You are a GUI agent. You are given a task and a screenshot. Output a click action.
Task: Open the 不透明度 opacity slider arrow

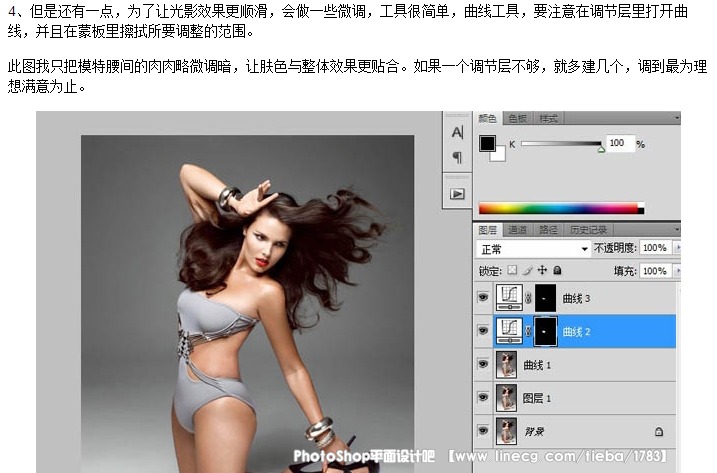coord(676,248)
